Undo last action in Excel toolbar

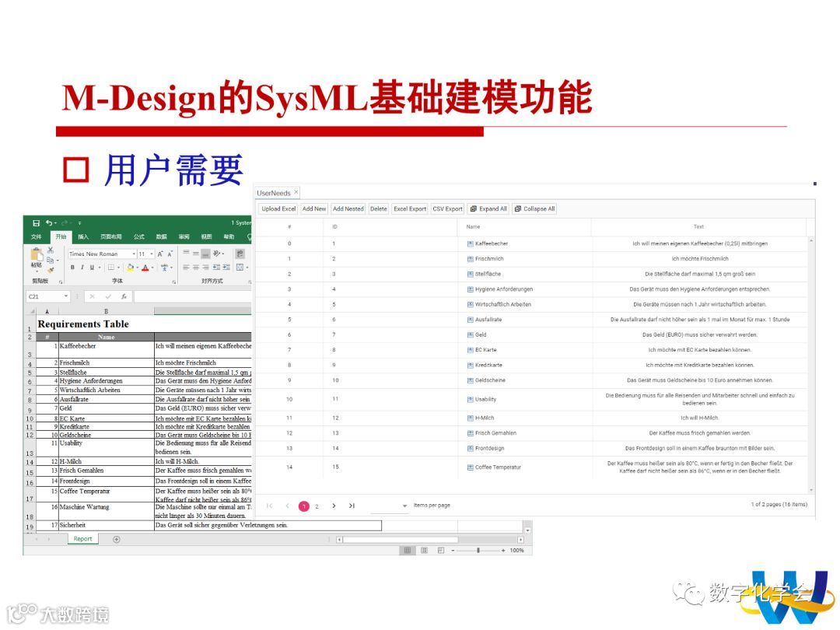49,223
